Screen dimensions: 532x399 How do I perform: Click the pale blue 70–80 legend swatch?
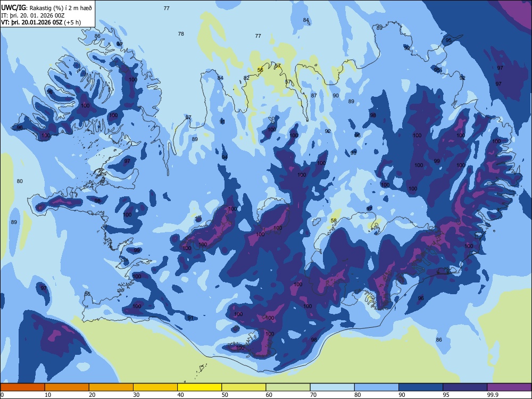coord(332,387)
